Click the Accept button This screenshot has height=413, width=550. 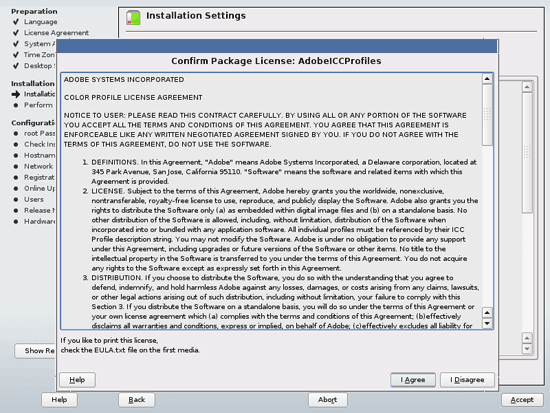click(x=522, y=400)
